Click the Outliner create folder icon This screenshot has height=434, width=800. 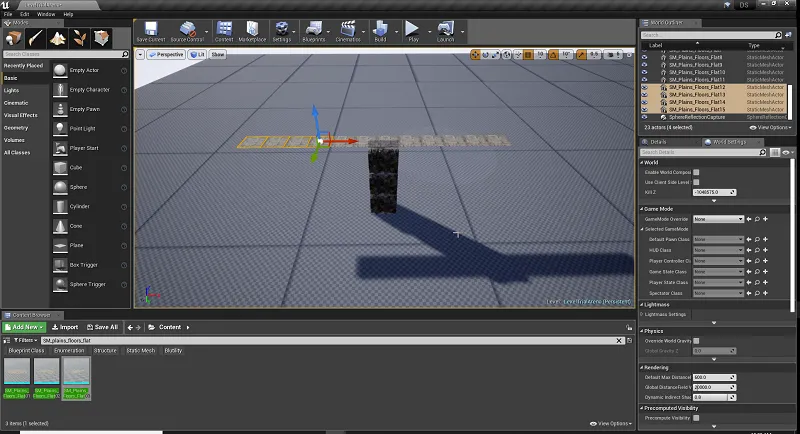point(788,35)
